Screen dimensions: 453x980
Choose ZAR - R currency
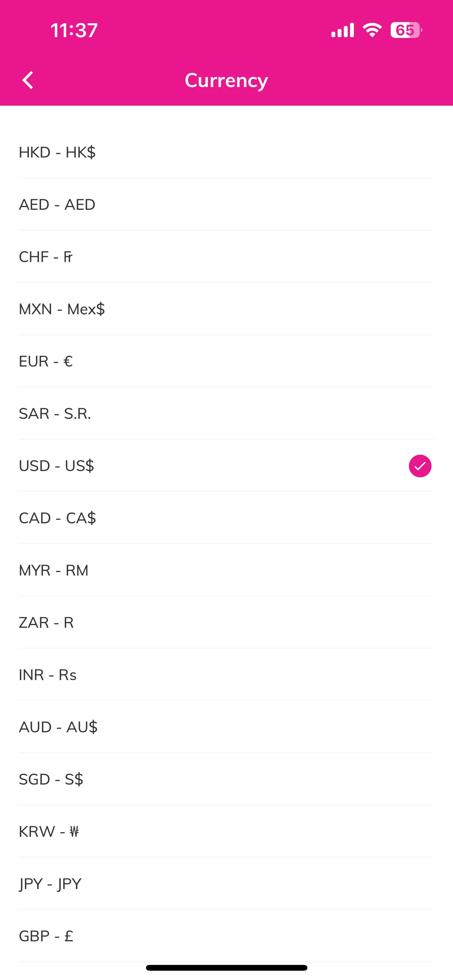click(x=226, y=622)
